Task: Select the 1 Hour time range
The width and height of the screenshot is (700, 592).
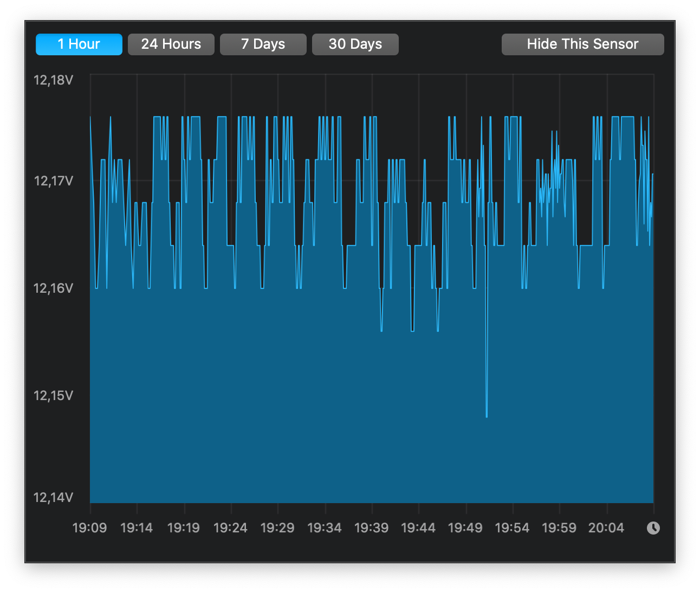Action: pos(79,44)
